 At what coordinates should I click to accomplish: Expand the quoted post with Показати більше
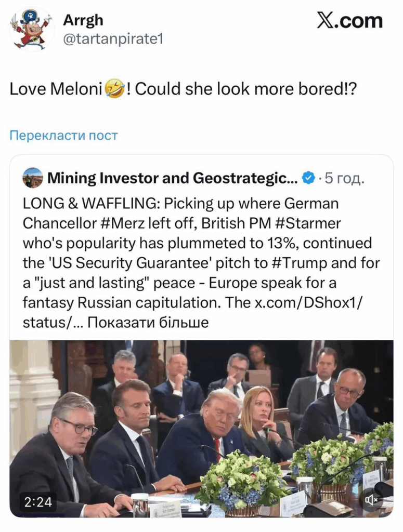pos(148,322)
